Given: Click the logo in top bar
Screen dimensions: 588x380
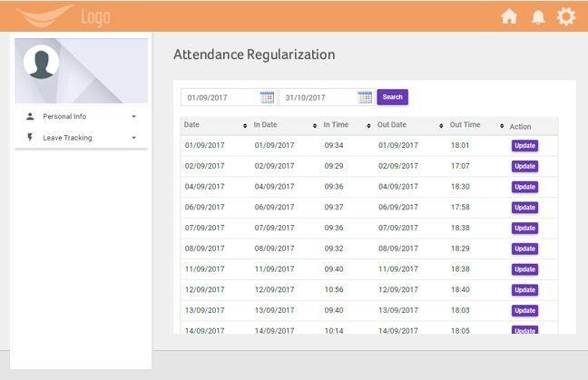Looking at the screenshot, I should [x=64, y=16].
